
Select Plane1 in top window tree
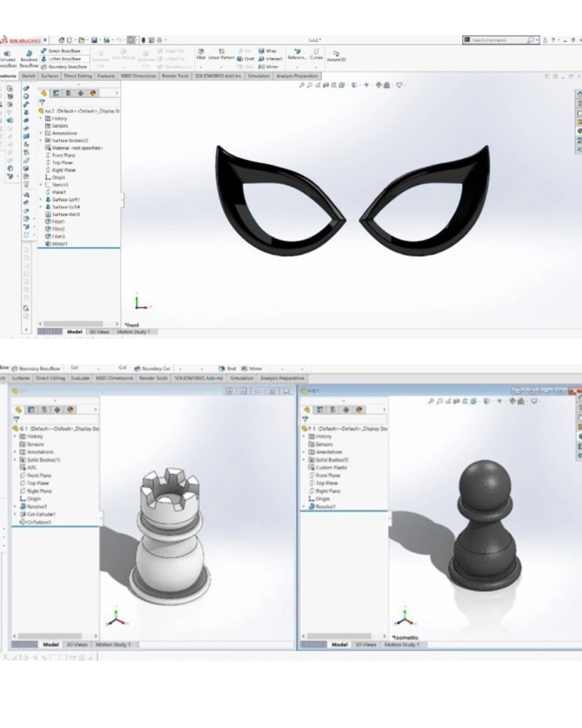click(x=55, y=192)
